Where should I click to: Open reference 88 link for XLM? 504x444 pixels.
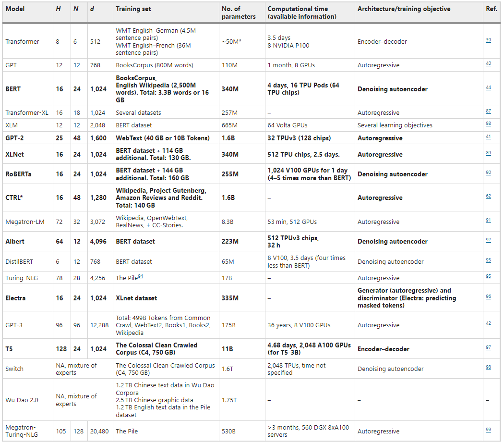point(488,123)
